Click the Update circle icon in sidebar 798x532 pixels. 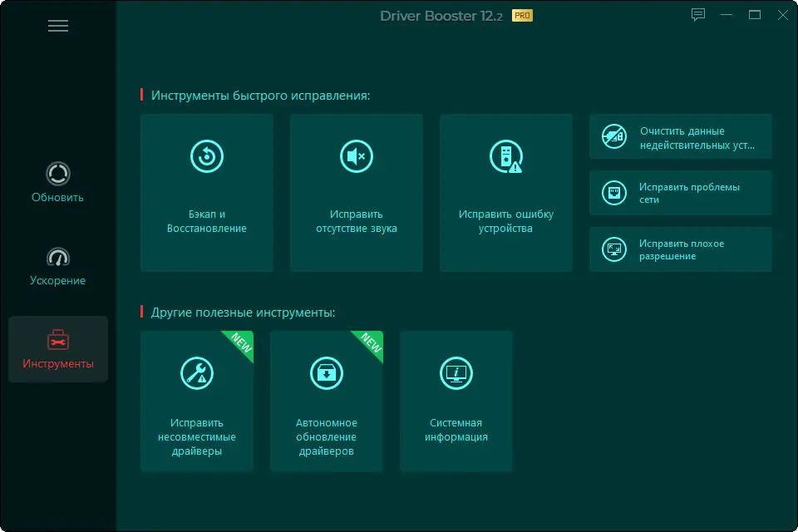(57, 172)
